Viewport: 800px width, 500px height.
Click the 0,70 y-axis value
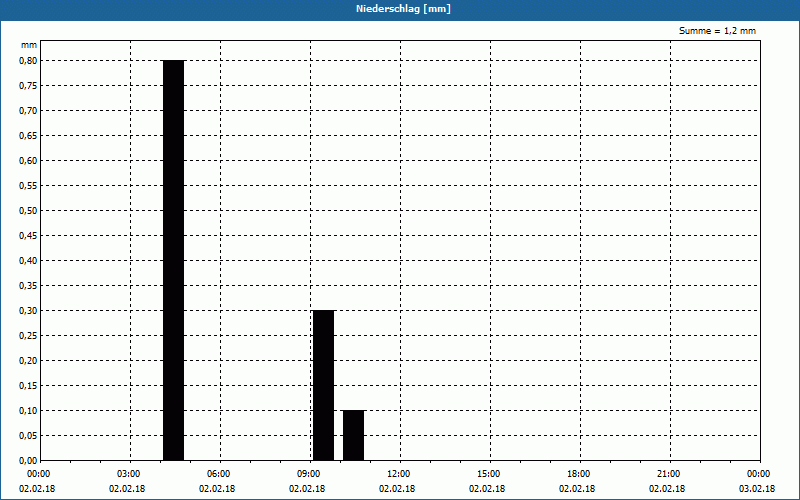coord(28,111)
